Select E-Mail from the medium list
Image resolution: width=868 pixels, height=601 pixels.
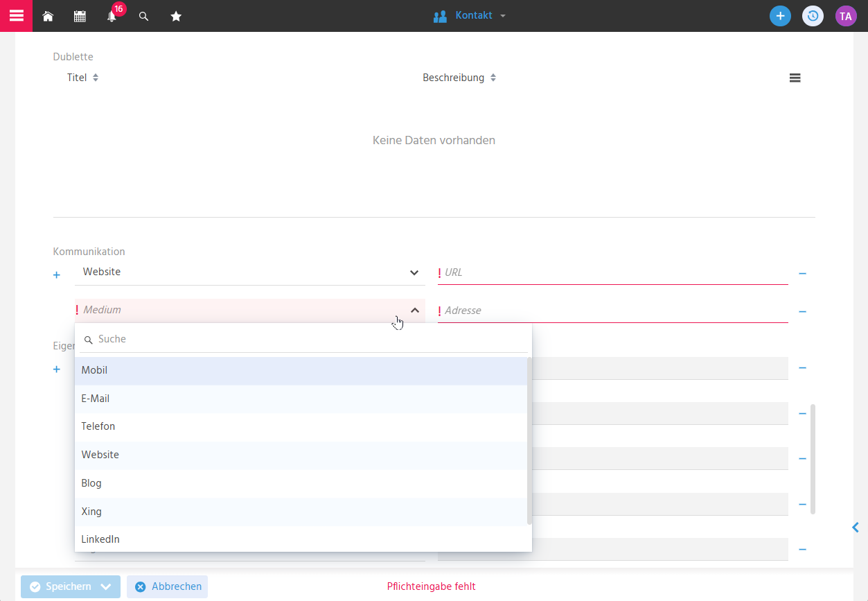pos(301,399)
